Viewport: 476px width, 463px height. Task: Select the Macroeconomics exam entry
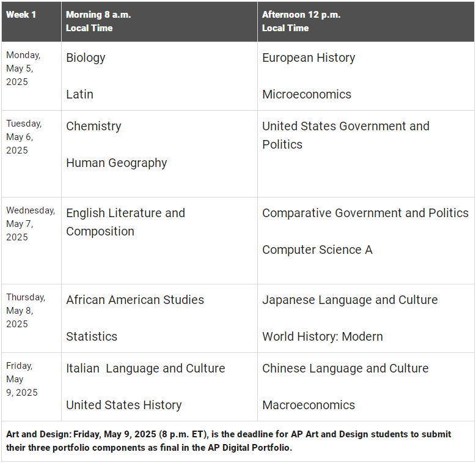(309, 405)
